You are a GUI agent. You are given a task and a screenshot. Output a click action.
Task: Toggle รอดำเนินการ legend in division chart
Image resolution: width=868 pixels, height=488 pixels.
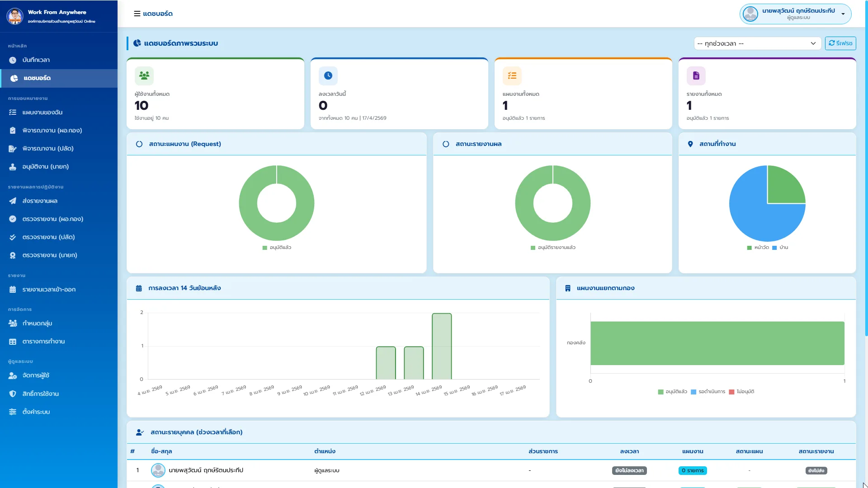tap(708, 392)
